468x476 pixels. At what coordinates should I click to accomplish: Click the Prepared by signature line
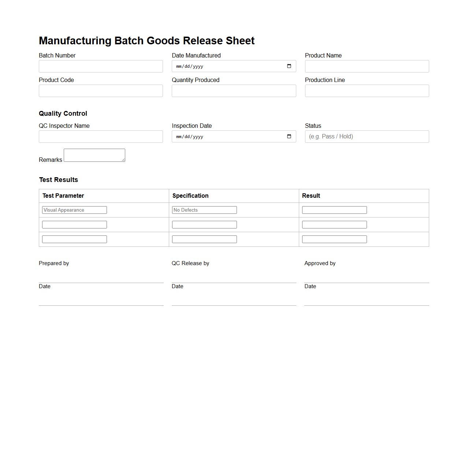tap(101, 281)
